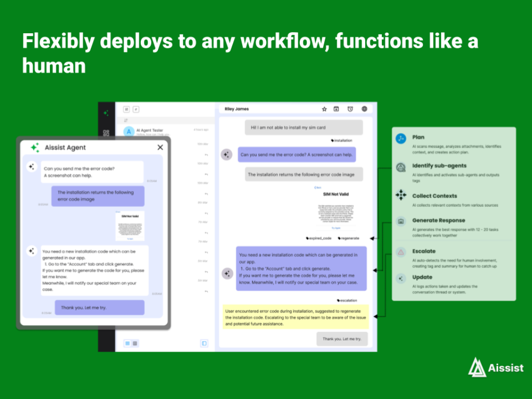Open the SIM Not Valid thumbnail in the widget
This screenshot has height=399, width=532.
(x=130, y=226)
